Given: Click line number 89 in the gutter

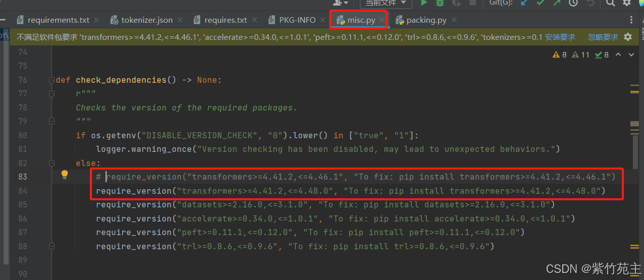Looking at the screenshot, I should (22, 260).
